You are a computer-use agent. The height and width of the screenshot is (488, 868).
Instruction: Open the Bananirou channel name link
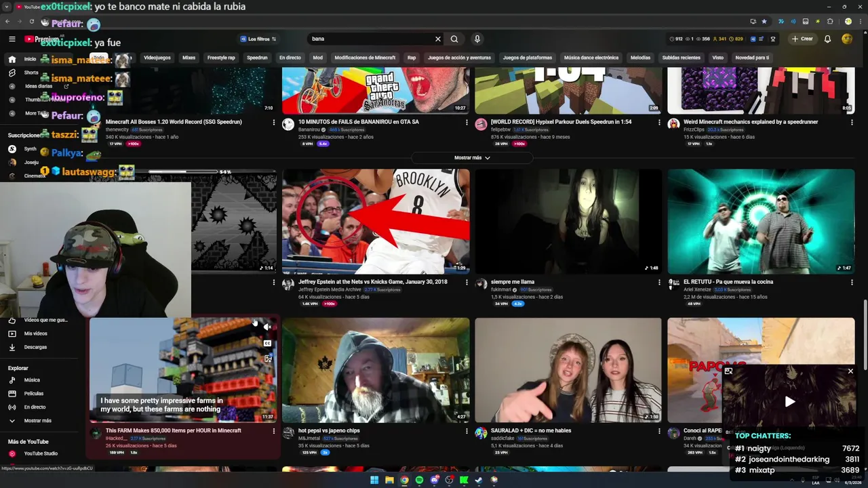click(x=309, y=129)
